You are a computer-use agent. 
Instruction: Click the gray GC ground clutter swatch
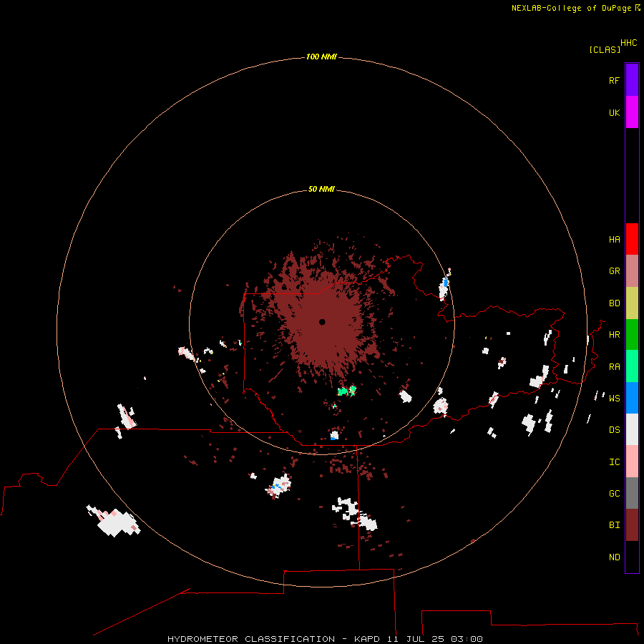(x=632, y=493)
